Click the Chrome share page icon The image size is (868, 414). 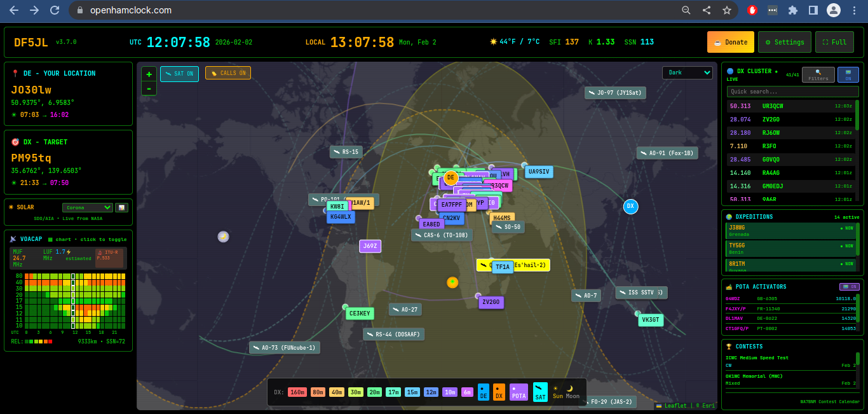(x=707, y=10)
